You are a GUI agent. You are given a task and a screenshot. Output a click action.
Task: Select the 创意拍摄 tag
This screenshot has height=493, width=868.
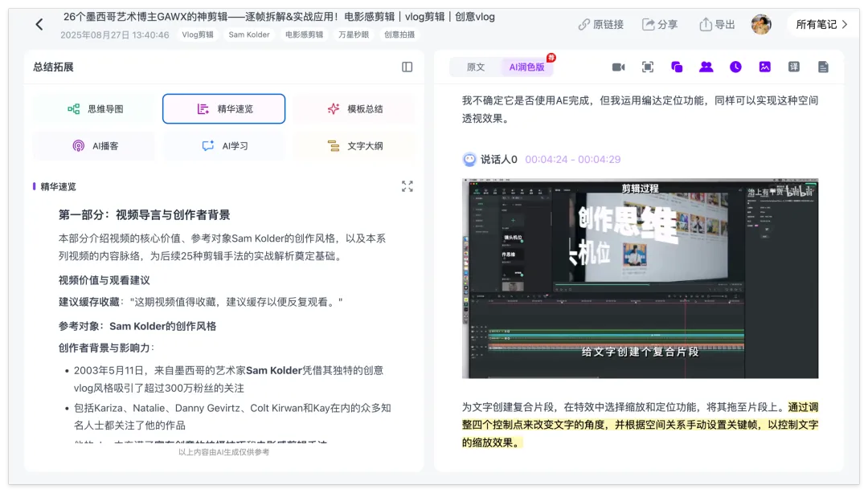[x=399, y=35]
